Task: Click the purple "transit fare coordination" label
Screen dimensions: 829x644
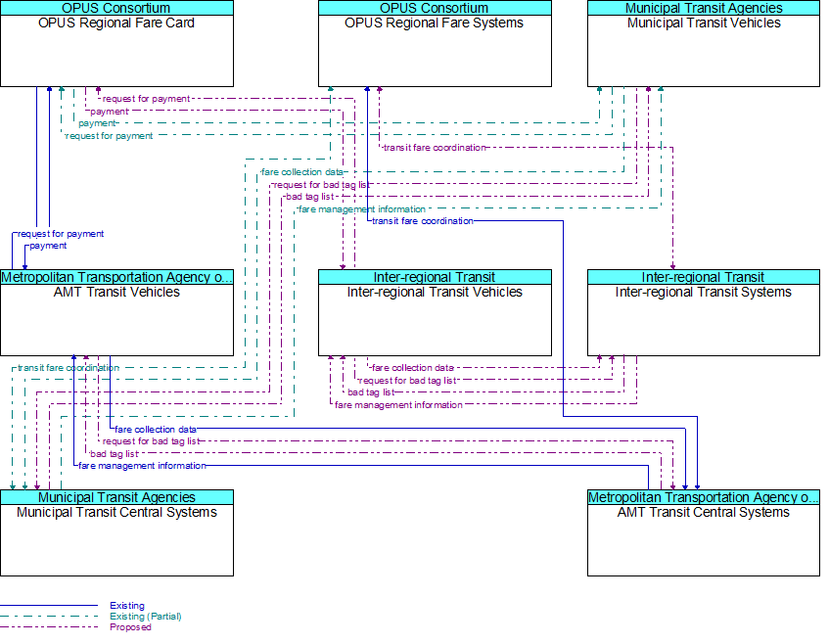Action: pyautogui.click(x=435, y=148)
